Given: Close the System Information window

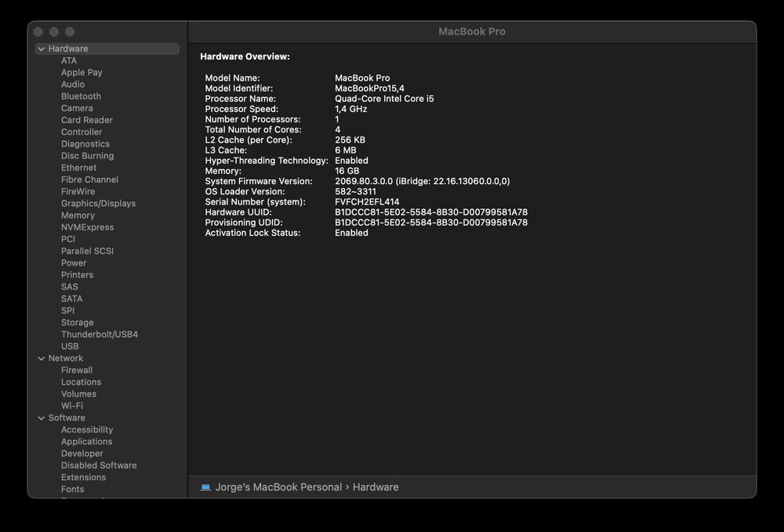Looking at the screenshot, I should pos(38,32).
